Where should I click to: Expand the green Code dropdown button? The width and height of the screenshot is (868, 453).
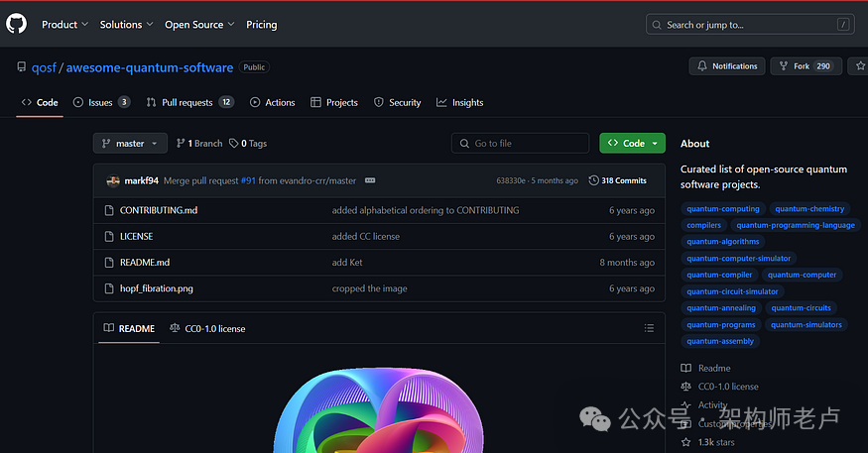click(632, 144)
